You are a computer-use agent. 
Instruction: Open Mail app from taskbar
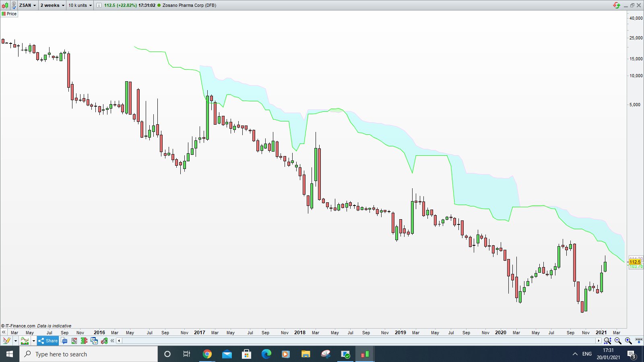tap(227, 354)
